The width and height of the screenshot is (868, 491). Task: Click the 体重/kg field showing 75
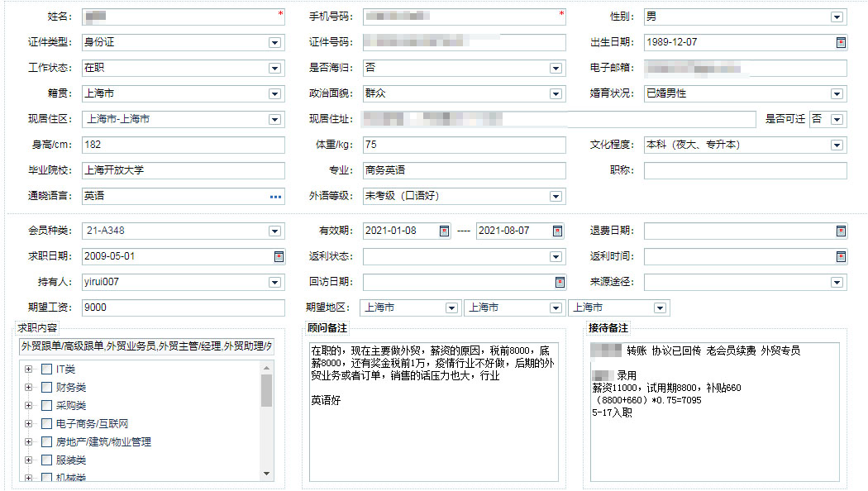coord(465,145)
